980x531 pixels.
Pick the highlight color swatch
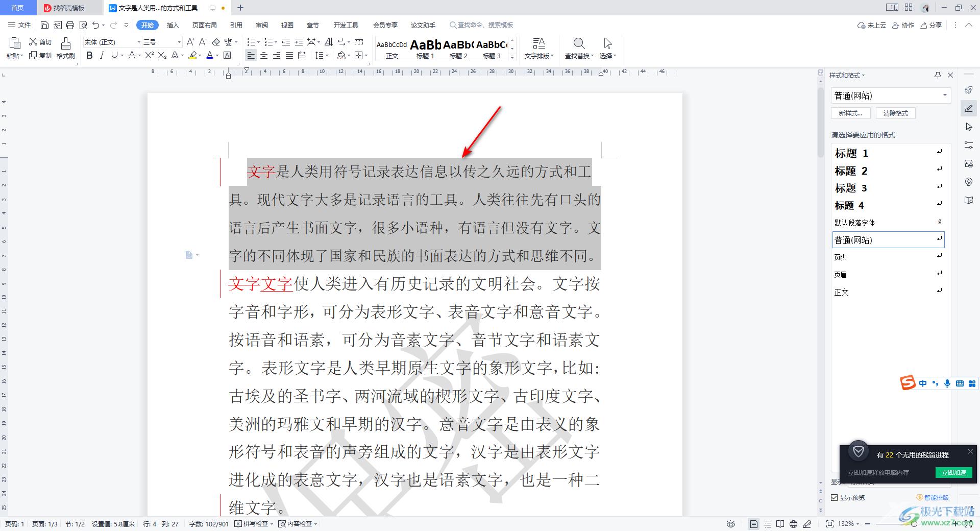(x=192, y=55)
